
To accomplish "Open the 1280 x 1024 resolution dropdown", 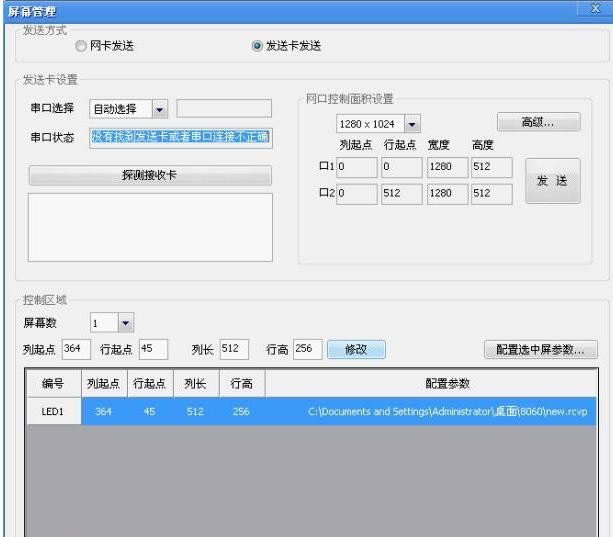I will [412, 124].
